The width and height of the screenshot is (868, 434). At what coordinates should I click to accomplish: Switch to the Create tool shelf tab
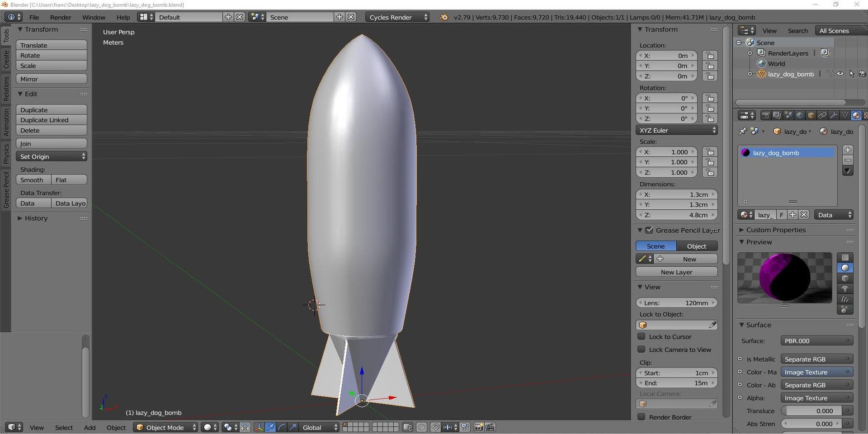pos(6,59)
